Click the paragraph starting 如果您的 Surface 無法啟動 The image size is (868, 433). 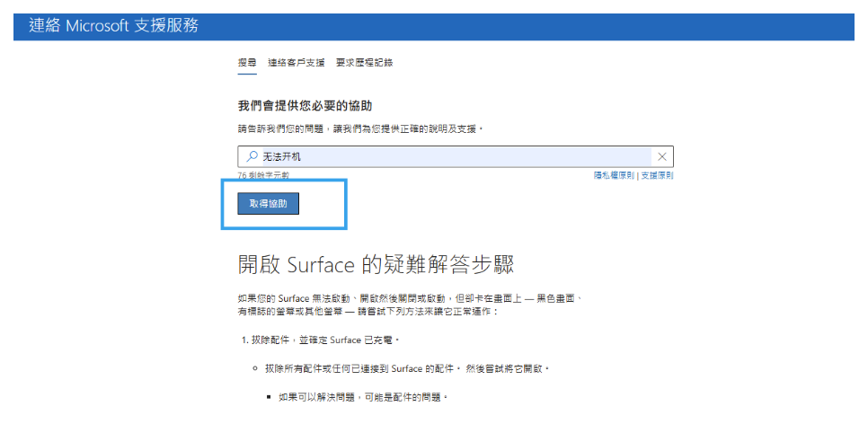click(x=411, y=305)
